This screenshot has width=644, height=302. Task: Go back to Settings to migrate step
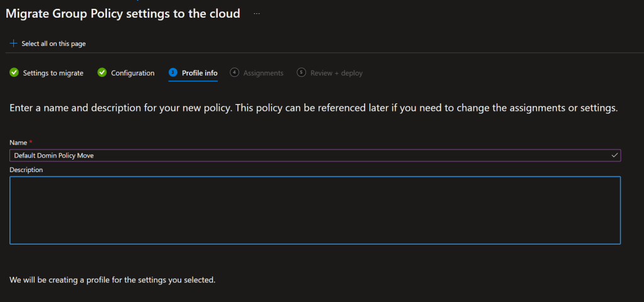53,73
